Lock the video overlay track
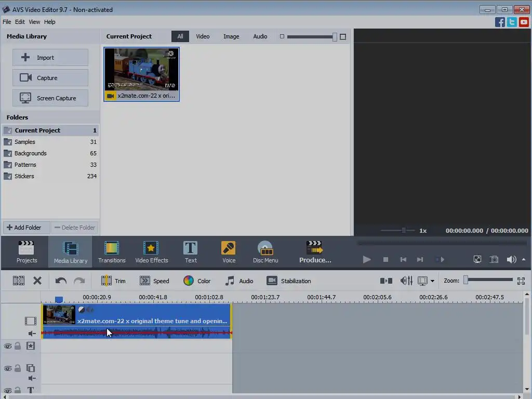Image resolution: width=532 pixels, height=399 pixels. pyautogui.click(x=18, y=368)
